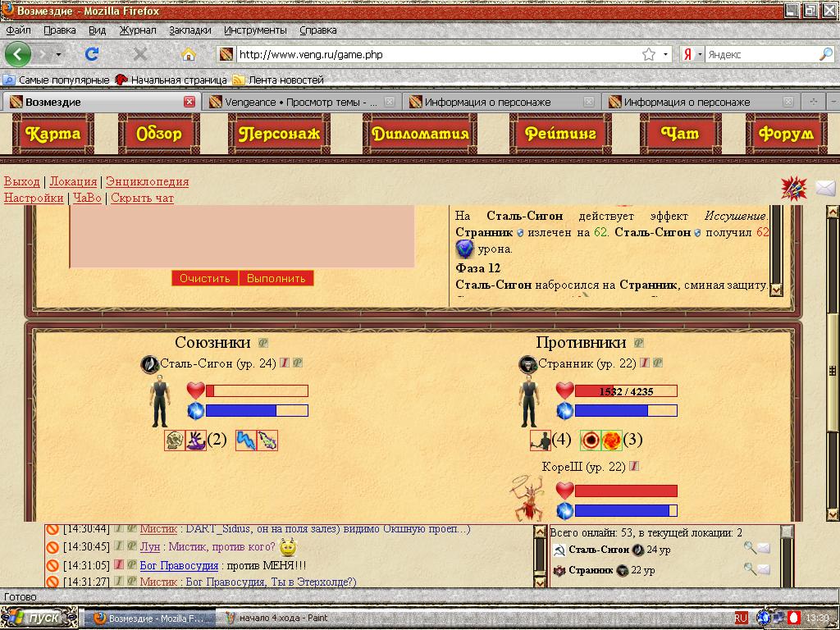Click the RU language indicator in the tray

(x=741, y=619)
